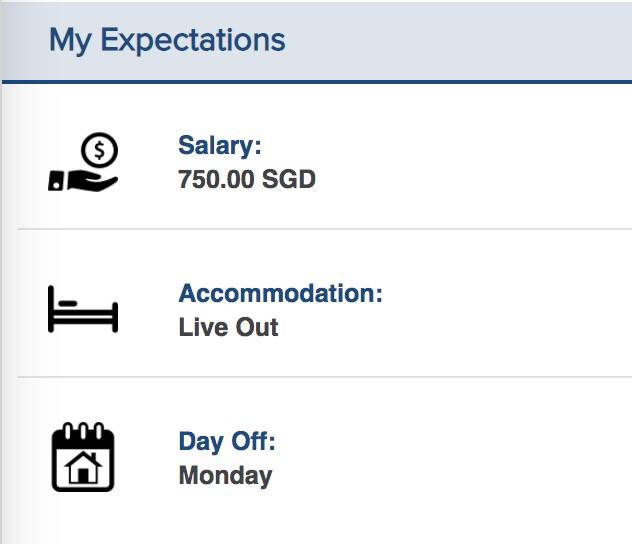Select the 750.00 SGD value
Image resolution: width=632 pixels, height=544 pixels.
coord(247,180)
